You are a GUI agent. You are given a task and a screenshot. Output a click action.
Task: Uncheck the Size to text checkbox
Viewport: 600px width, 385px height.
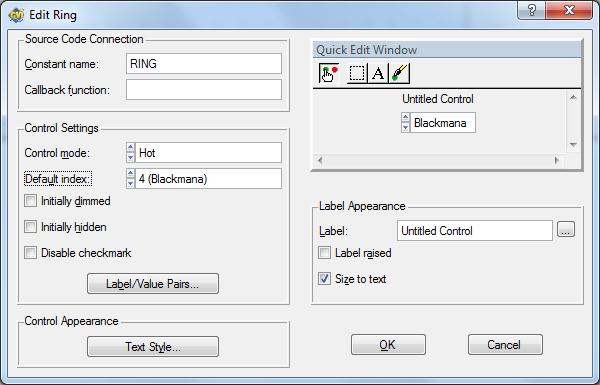pyautogui.click(x=324, y=279)
